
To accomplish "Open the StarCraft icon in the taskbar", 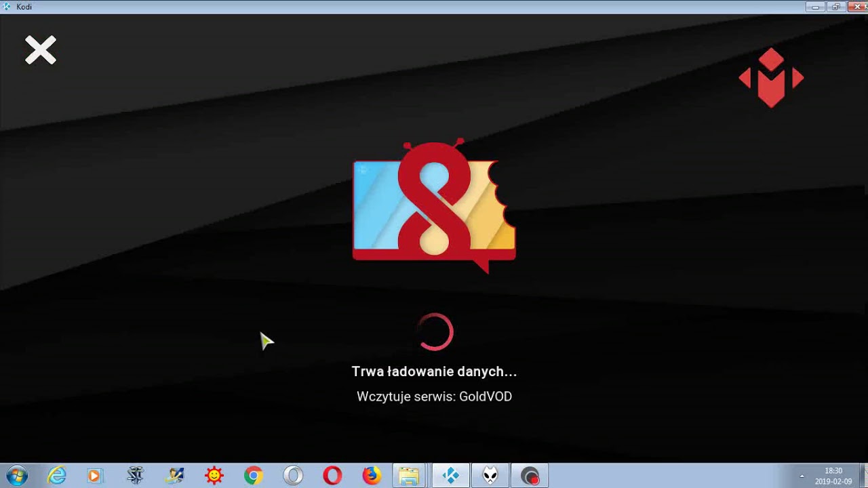I will coord(136,476).
